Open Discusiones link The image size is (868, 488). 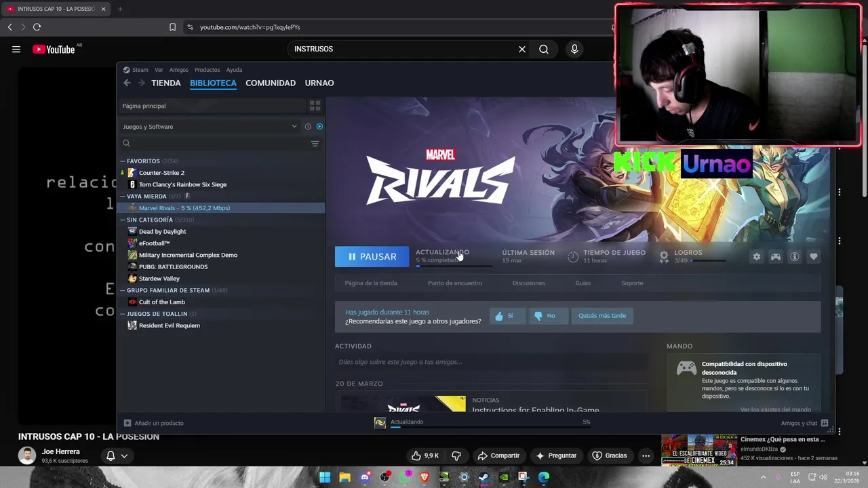click(529, 283)
